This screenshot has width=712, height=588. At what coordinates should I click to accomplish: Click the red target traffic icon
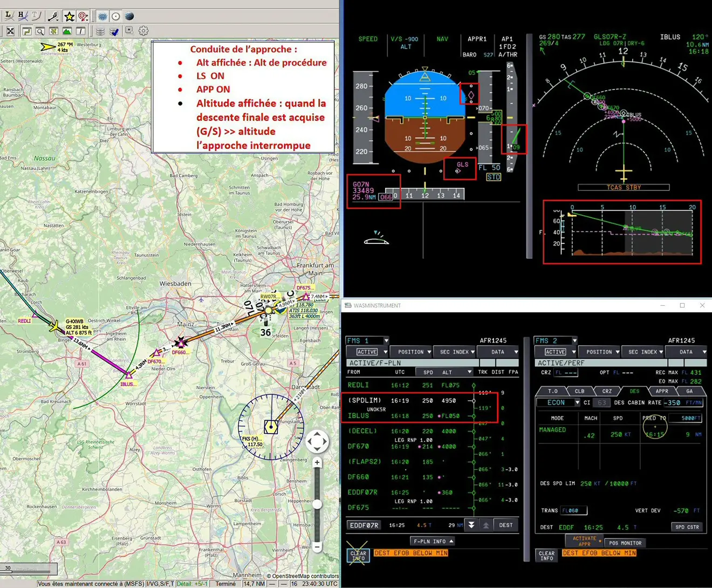[83, 16]
